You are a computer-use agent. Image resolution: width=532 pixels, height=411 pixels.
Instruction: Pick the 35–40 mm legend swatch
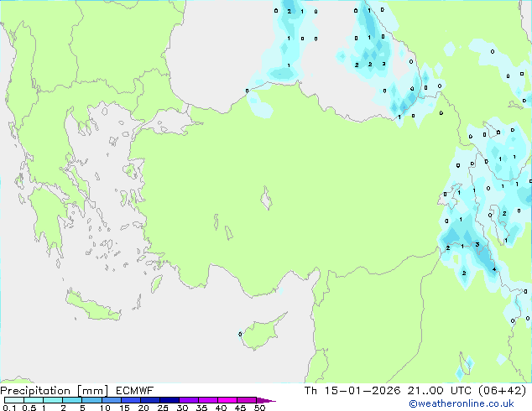pyautogui.click(x=208, y=400)
